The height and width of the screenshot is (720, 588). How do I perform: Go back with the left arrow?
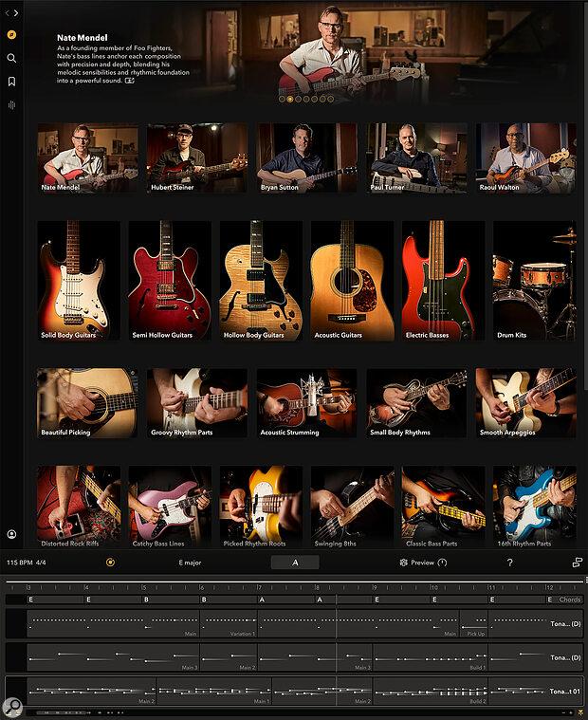[x=7, y=13]
